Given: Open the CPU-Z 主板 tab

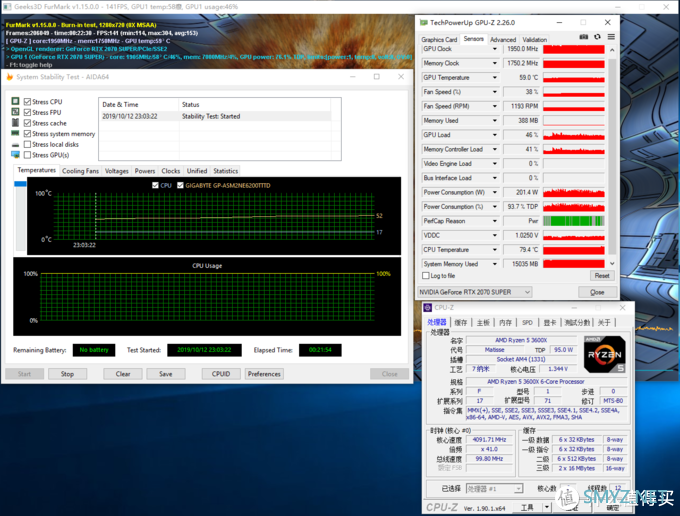Looking at the screenshot, I should [483, 322].
